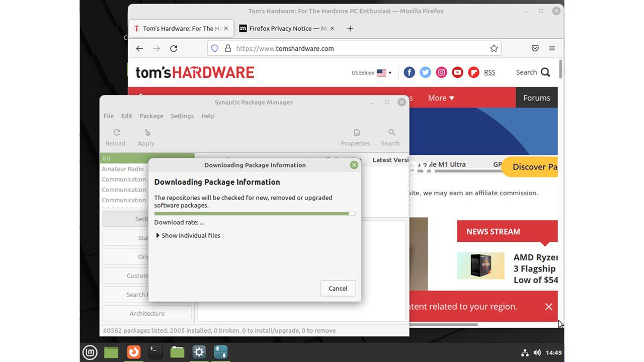Cancel the package information download

(338, 289)
